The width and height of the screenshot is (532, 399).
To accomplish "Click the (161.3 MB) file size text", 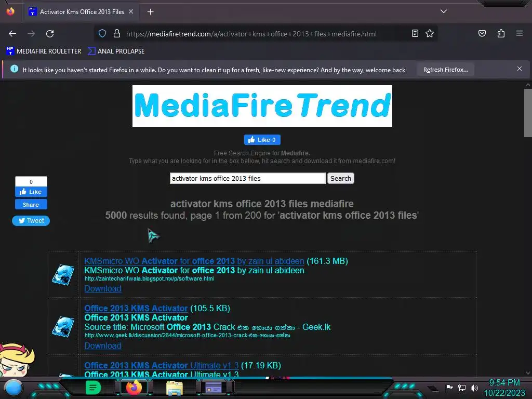I will (x=327, y=261).
